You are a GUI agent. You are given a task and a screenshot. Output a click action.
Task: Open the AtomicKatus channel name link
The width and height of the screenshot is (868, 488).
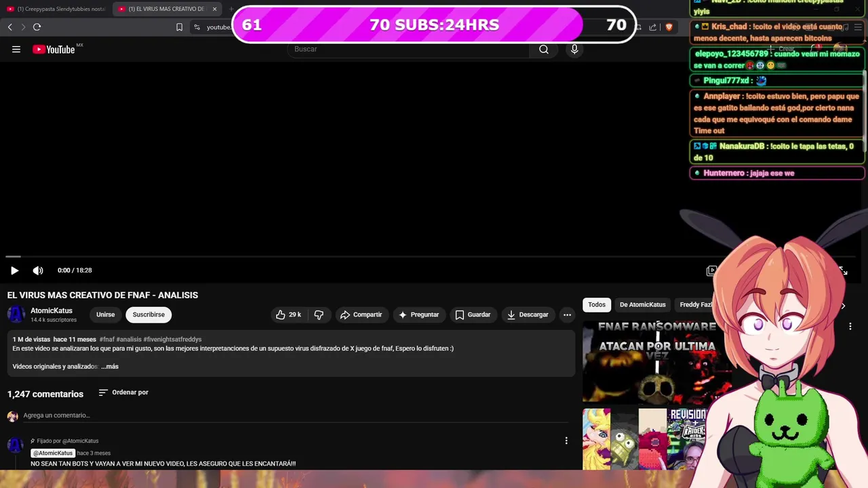(x=52, y=310)
